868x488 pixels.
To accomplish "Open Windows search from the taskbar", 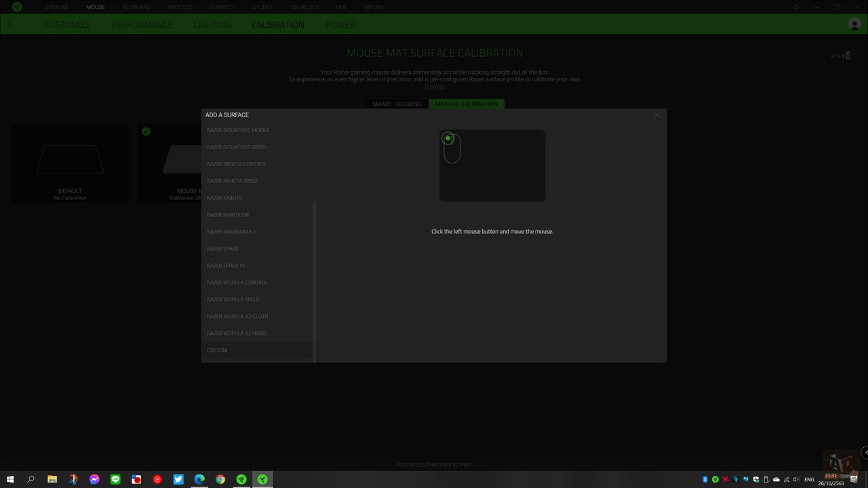I will pyautogui.click(x=31, y=479).
